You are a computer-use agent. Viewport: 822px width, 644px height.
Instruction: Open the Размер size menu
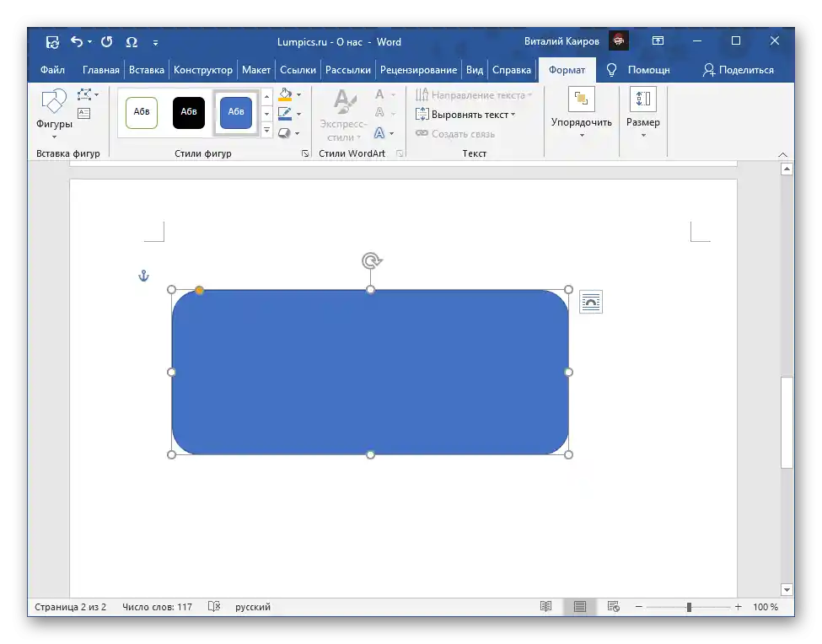pyautogui.click(x=642, y=114)
